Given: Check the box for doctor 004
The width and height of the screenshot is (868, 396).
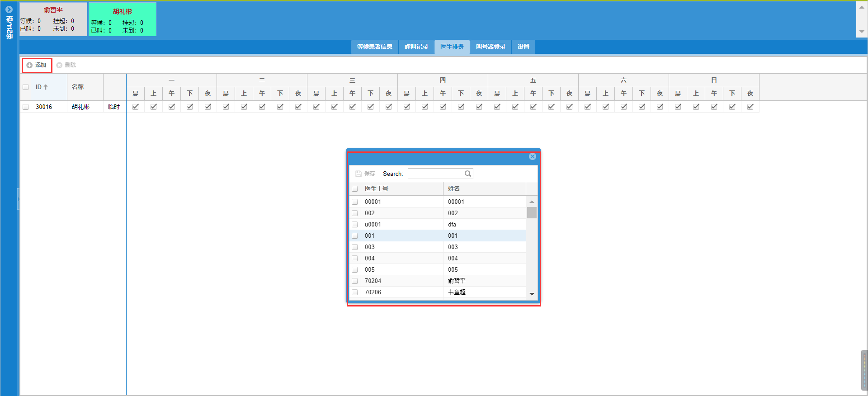Looking at the screenshot, I should [x=355, y=259].
